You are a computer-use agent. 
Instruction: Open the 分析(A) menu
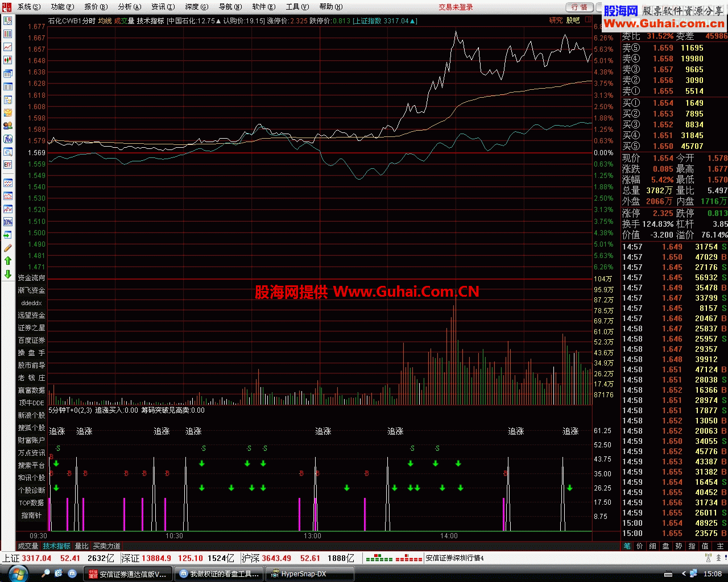pyautogui.click(x=130, y=7)
